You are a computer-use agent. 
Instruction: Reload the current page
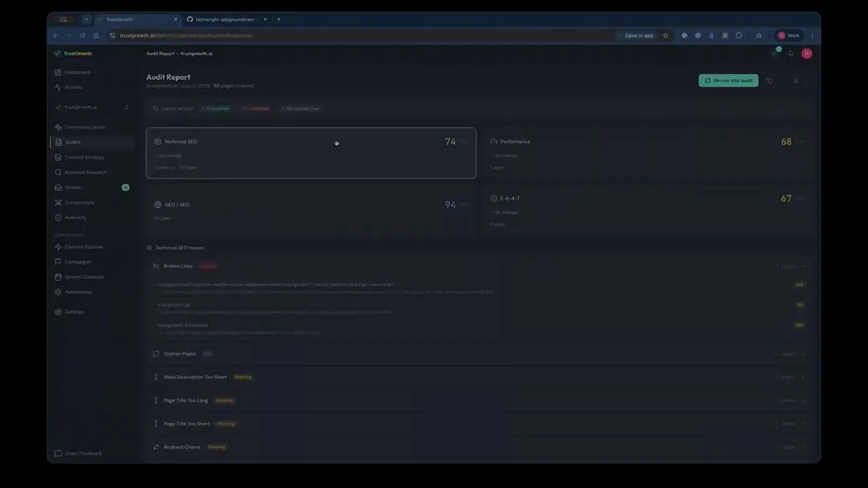click(82, 36)
